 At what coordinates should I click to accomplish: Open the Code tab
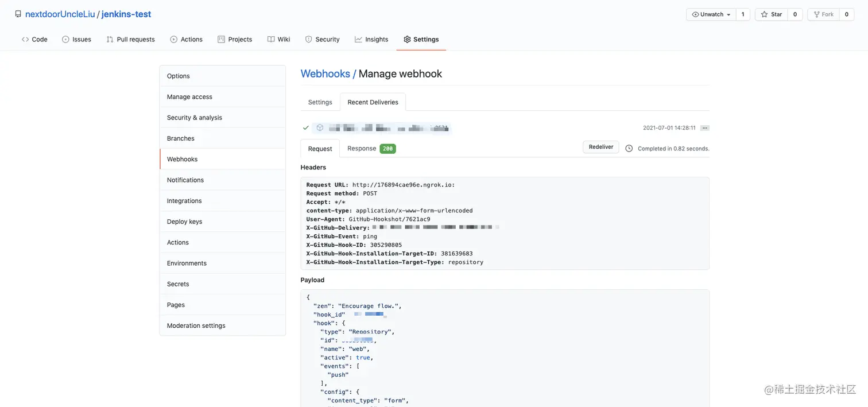(34, 39)
